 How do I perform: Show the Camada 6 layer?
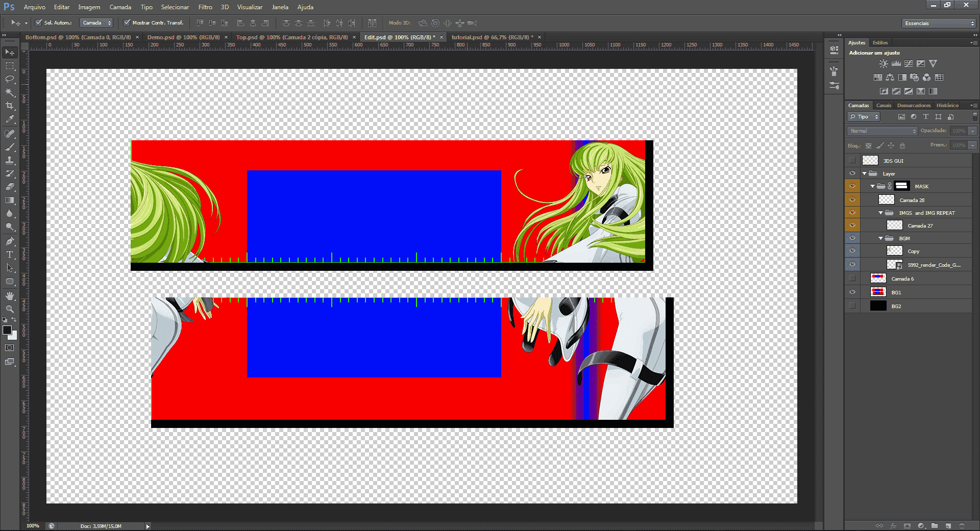pyautogui.click(x=852, y=279)
